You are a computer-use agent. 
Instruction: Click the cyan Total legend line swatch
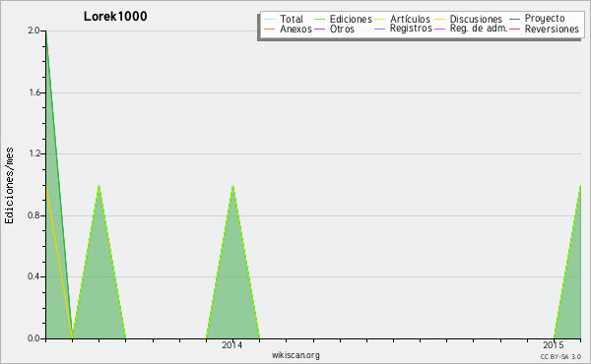point(270,19)
